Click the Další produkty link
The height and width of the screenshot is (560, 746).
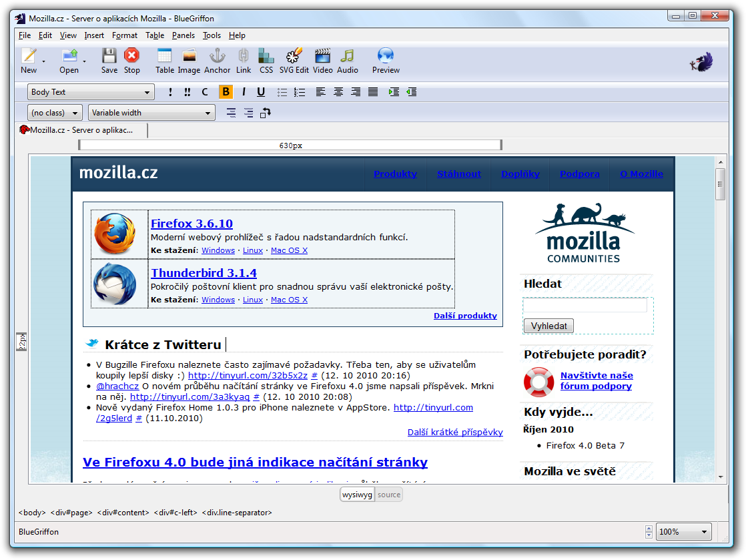point(465,316)
